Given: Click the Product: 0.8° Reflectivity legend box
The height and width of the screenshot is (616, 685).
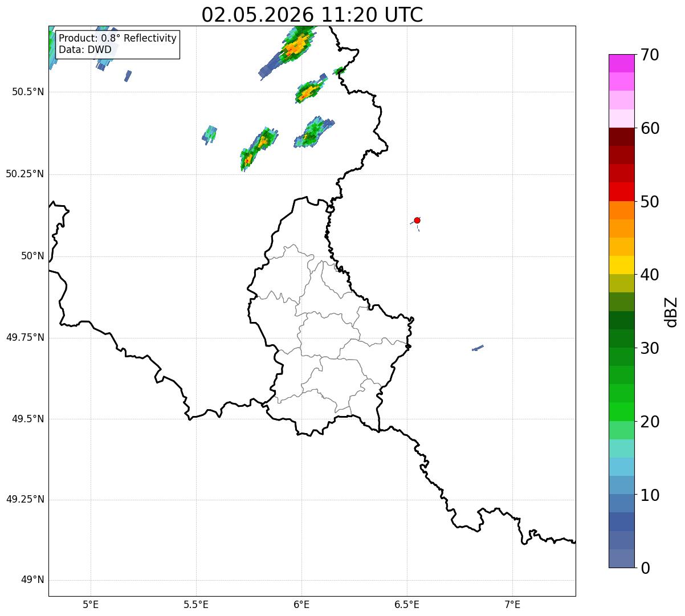Looking at the screenshot, I should tap(118, 44).
